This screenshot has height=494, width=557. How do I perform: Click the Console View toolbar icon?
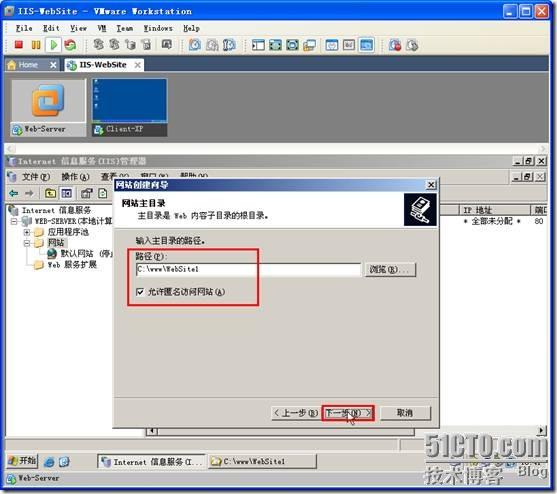click(x=366, y=45)
